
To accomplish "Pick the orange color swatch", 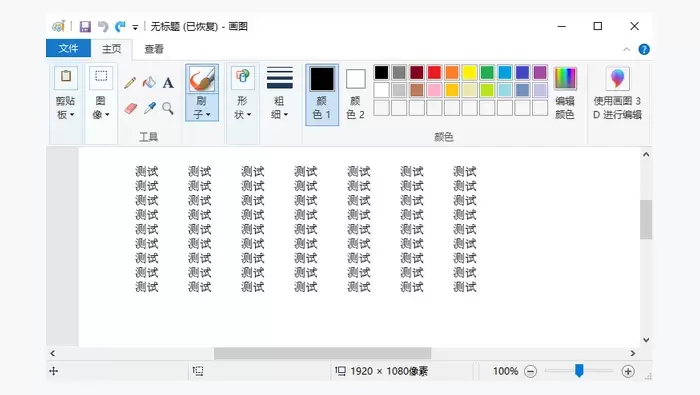I will coord(452,72).
